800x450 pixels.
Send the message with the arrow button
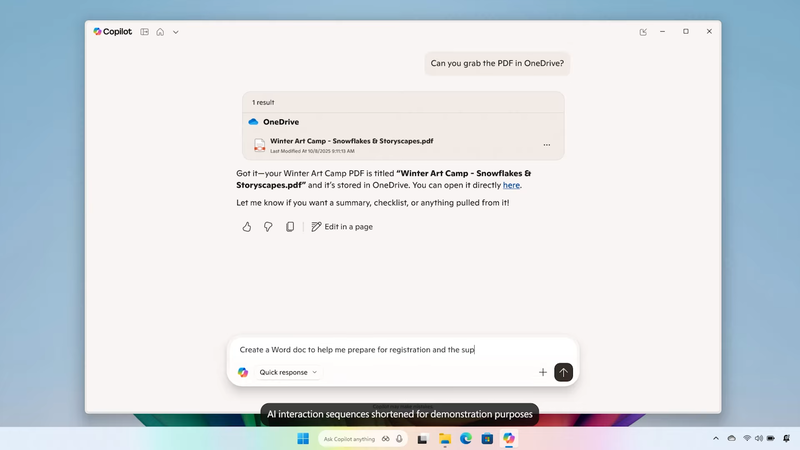563,372
